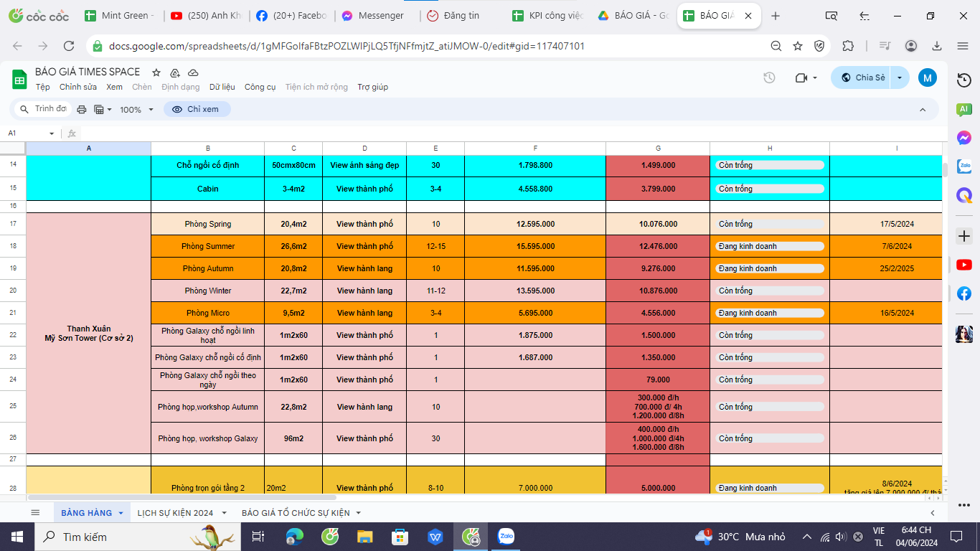
Task: Open the Name Box dropdown arrow
Action: [52, 133]
